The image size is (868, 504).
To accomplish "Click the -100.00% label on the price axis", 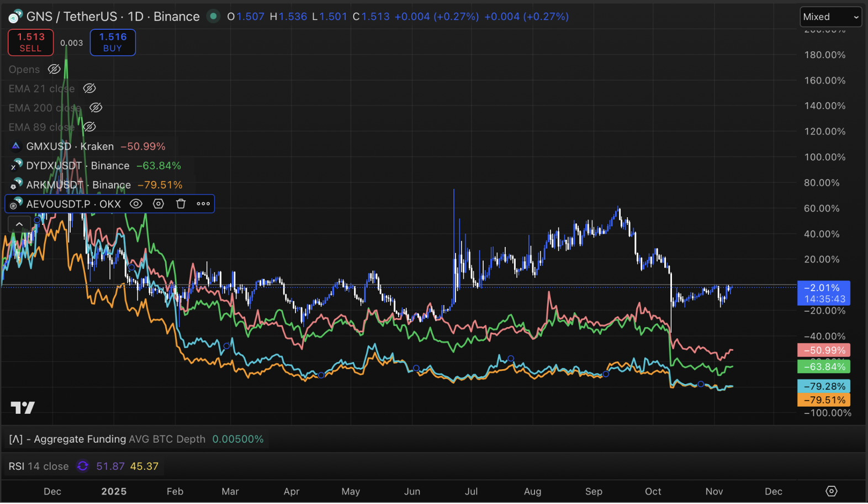I will (x=828, y=413).
